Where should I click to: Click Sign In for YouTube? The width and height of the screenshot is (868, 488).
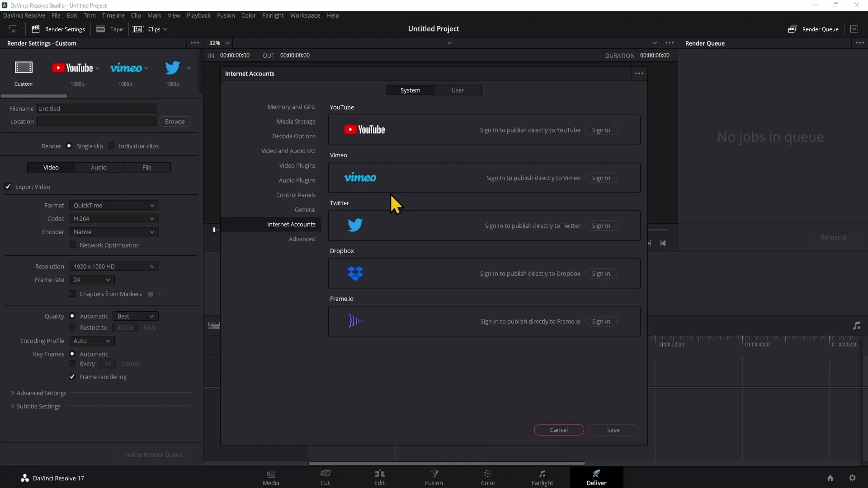pyautogui.click(x=601, y=130)
